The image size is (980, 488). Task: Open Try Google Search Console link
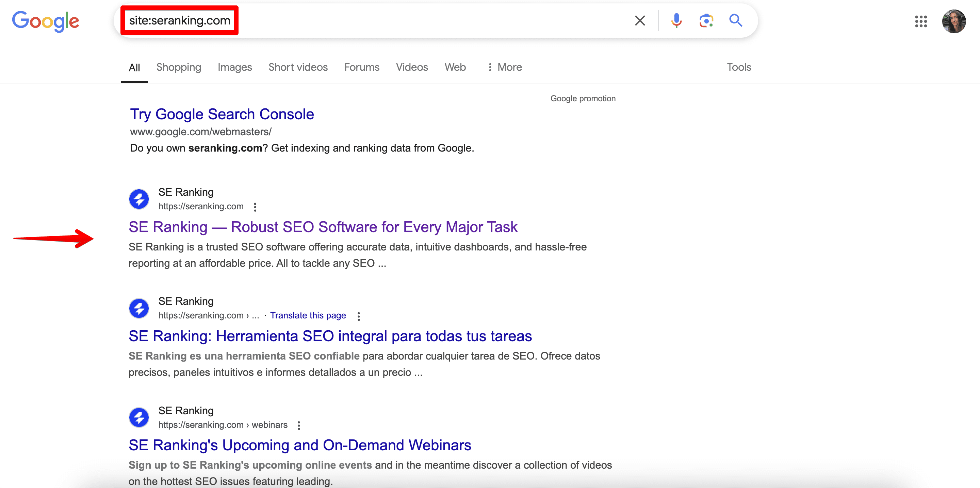(222, 114)
